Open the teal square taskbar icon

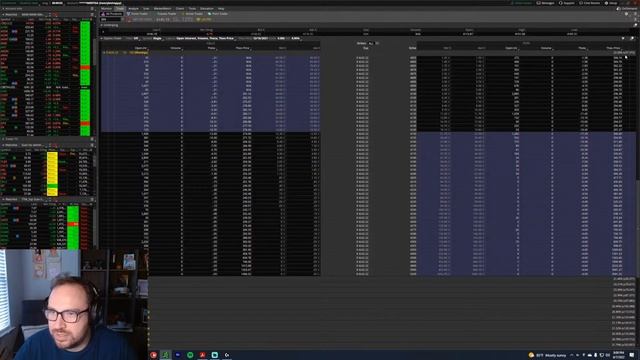click(215, 355)
